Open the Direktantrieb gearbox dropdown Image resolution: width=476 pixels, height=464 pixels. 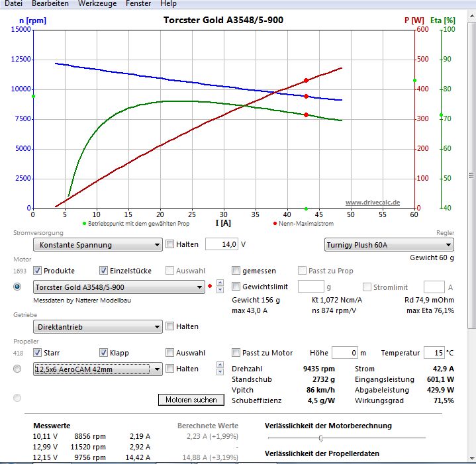point(98,327)
